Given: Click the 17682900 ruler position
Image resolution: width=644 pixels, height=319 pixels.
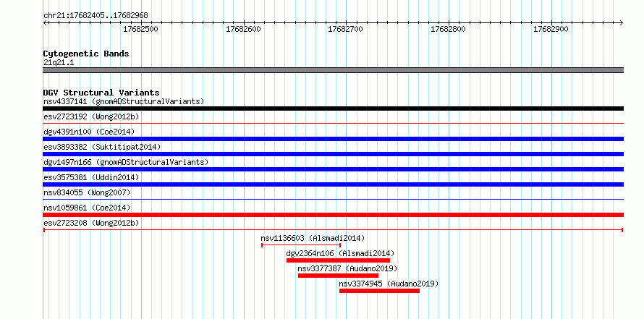Looking at the screenshot, I should tap(551, 29).
